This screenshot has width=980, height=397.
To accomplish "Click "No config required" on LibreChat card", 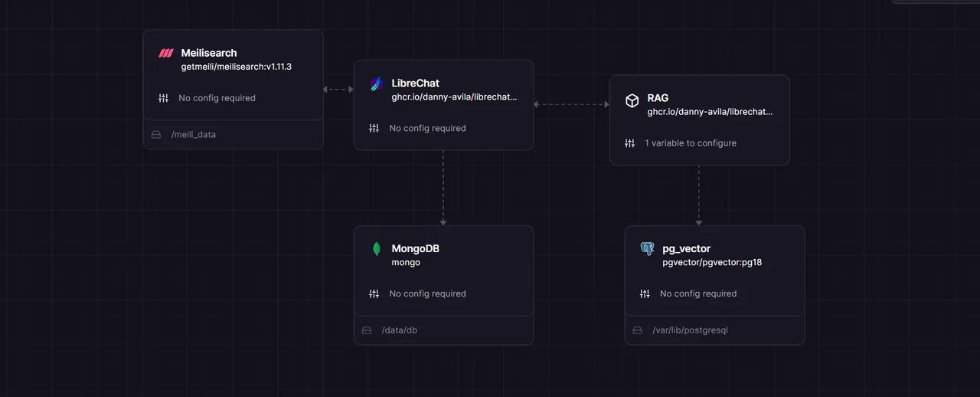I will (428, 128).
